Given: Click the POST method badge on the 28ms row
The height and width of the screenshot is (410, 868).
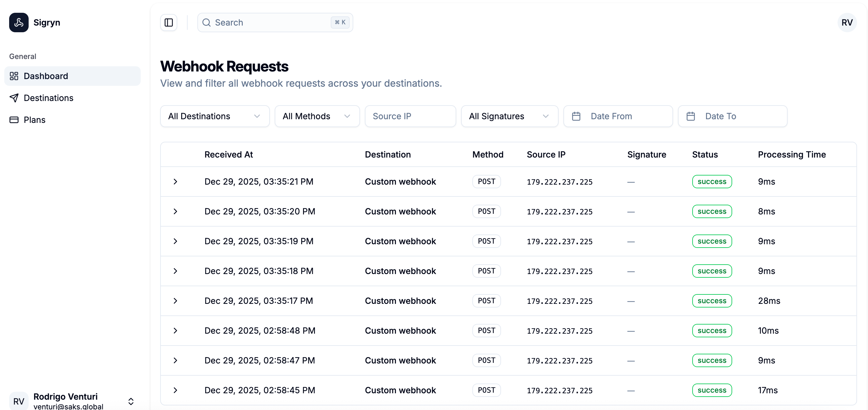Looking at the screenshot, I should click(486, 301).
